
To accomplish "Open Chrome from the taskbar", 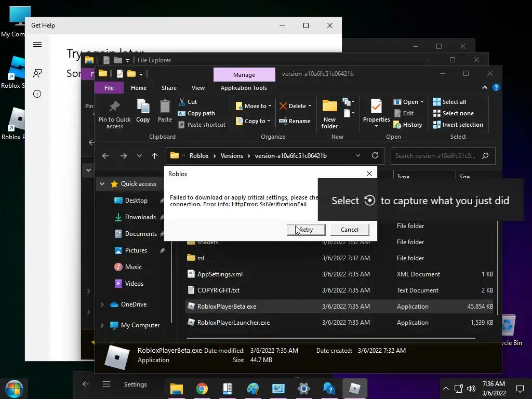I will pos(202,389).
